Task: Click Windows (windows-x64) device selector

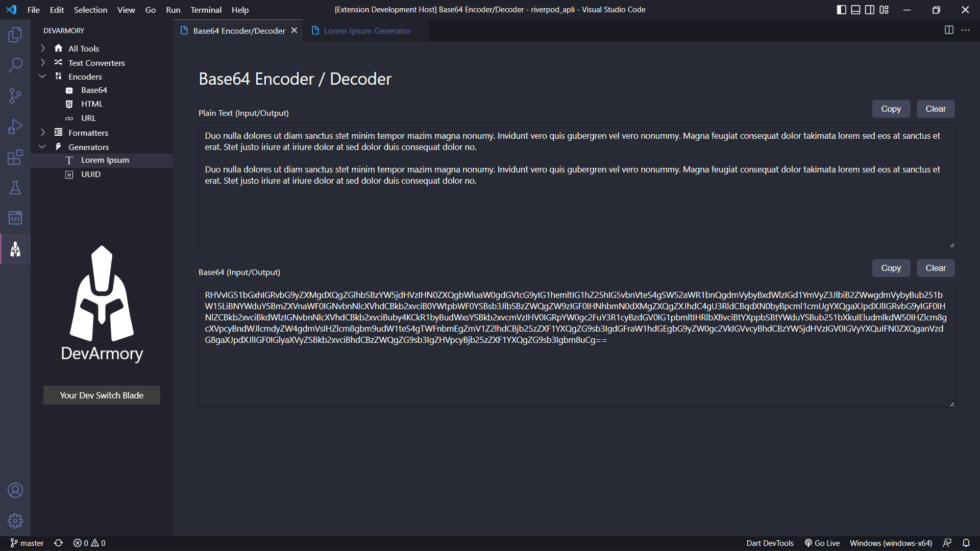Action: coord(891,543)
